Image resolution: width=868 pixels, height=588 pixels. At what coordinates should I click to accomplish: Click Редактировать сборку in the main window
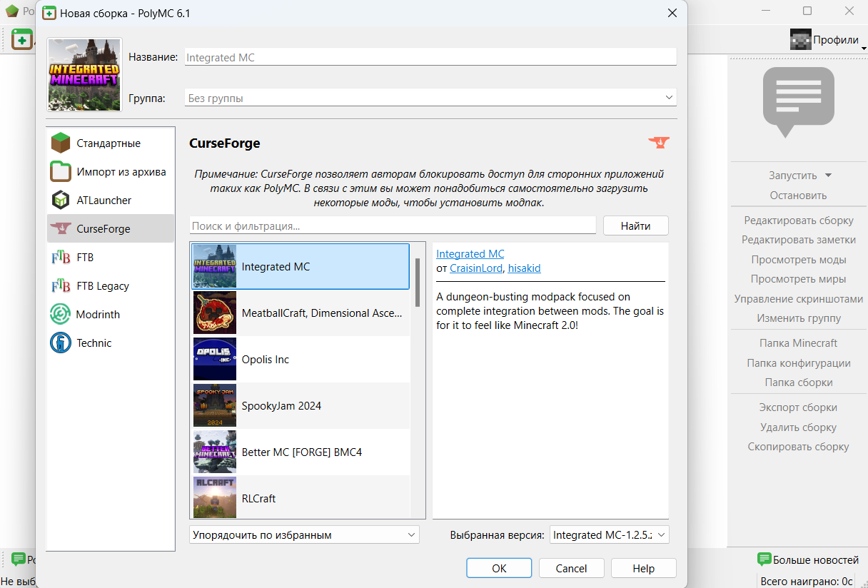point(798,220)
